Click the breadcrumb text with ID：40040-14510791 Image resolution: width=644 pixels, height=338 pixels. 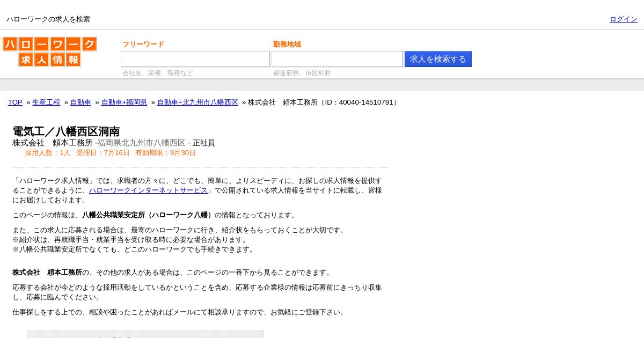(324, 102)
